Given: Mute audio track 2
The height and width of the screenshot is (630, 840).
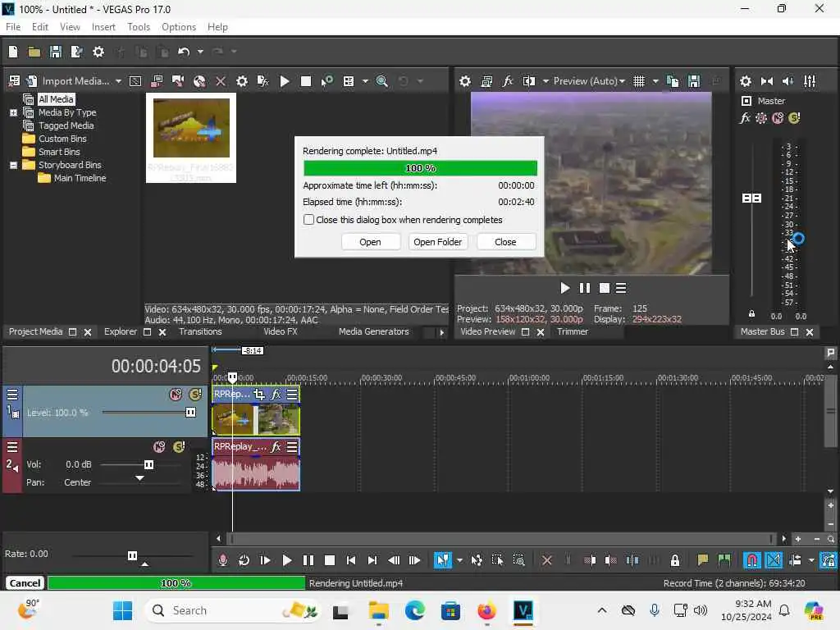Looking at the screenshot, I should click(159, 447).
